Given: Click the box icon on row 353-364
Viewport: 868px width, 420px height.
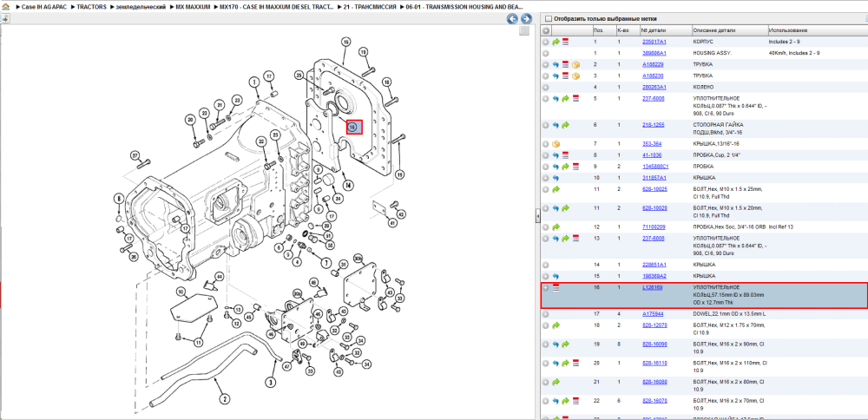Looking at the screenshot, I should pyautogui.click(x=556, y=144).
